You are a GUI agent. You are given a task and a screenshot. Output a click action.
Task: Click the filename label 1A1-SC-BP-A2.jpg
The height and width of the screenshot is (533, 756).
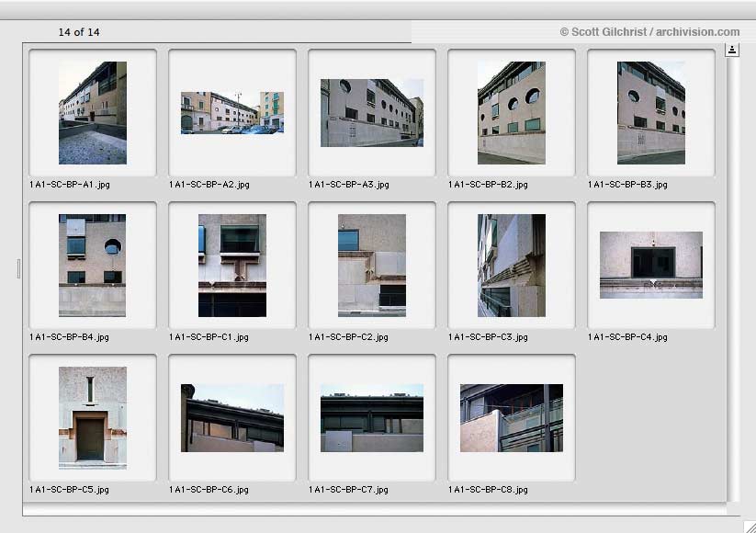(x=209, y=185)
